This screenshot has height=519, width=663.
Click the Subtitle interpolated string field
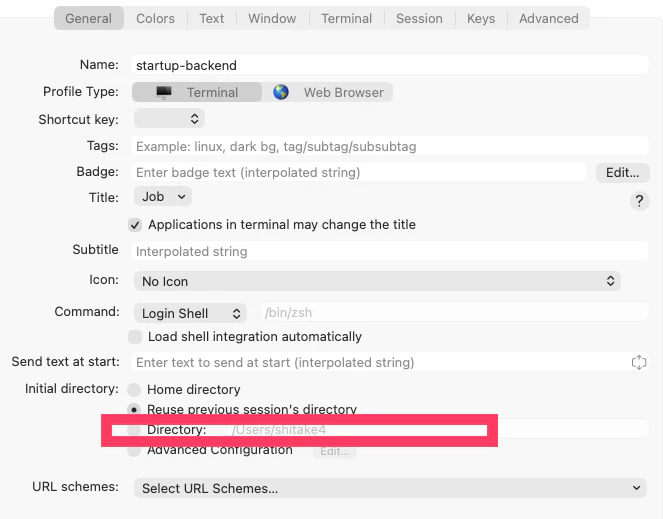tap(390, 251)
